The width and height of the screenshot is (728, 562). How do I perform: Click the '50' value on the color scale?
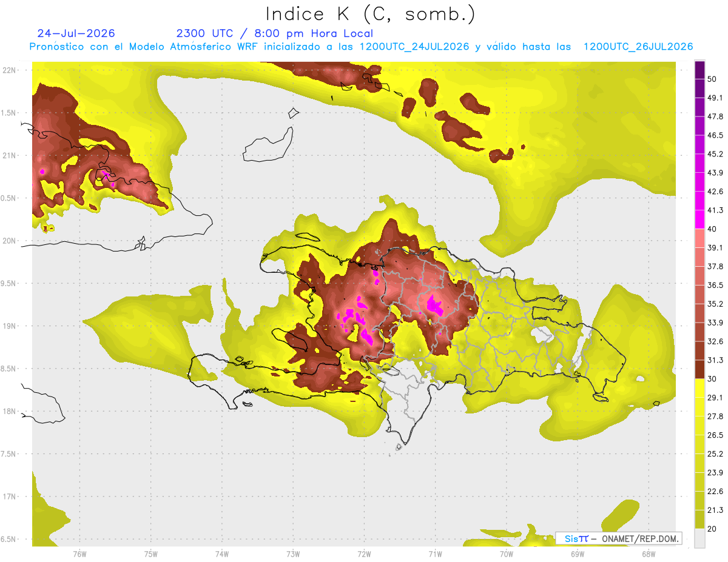click(712, 79)
